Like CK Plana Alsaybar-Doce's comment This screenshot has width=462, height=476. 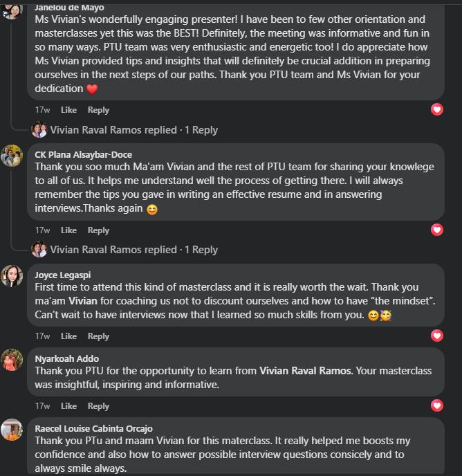68,230
